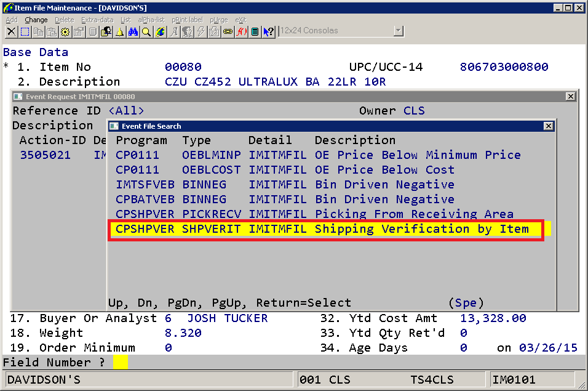Viewport: 588px width, 391px height.
Task: Open the List menu
Action: (x=125, y=20)
